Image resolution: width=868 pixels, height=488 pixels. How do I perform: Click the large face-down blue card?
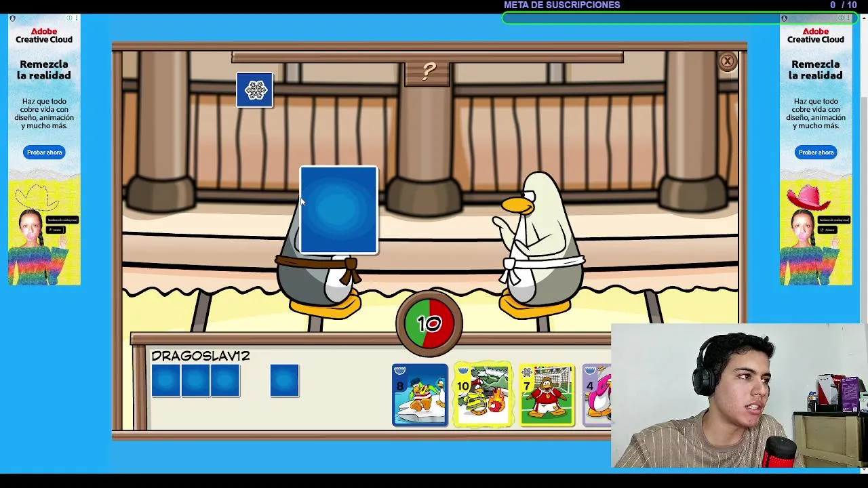(338, 210)
